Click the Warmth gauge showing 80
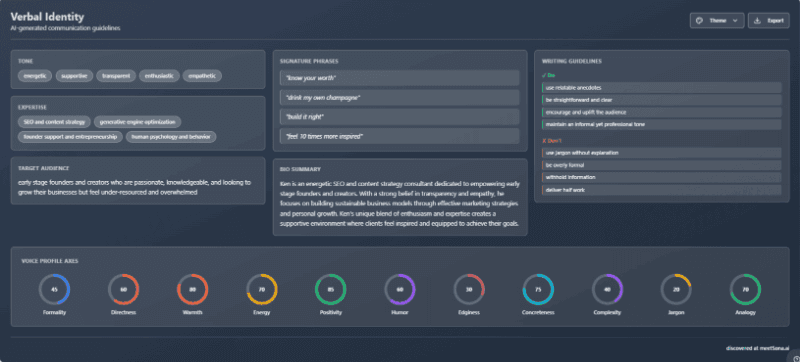Screen dimensions: 800x362 192,289
